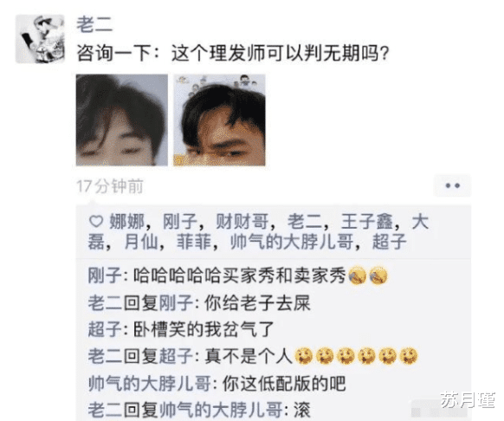Open 老二's profile avatar

[40, 39]
